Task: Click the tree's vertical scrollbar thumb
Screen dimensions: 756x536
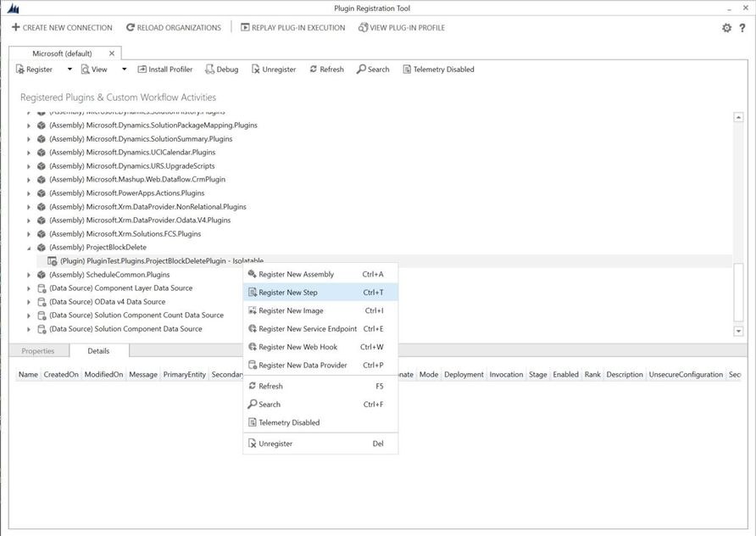Action: (x=738, y=293)
